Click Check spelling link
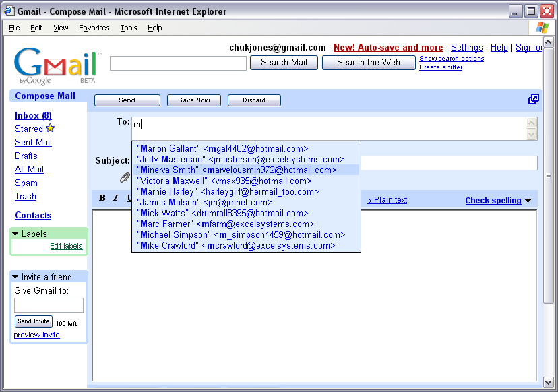558x392 pixels. pos(493,201)
